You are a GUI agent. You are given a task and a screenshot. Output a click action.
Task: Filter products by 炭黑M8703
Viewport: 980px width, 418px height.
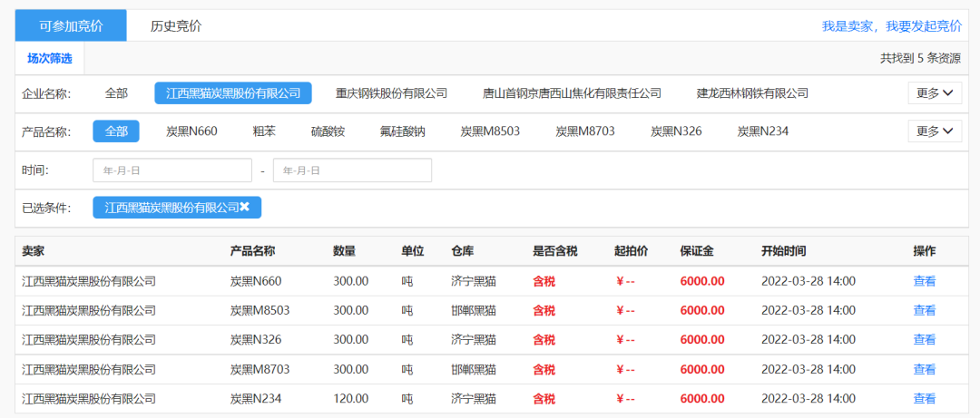pos(585,131)
